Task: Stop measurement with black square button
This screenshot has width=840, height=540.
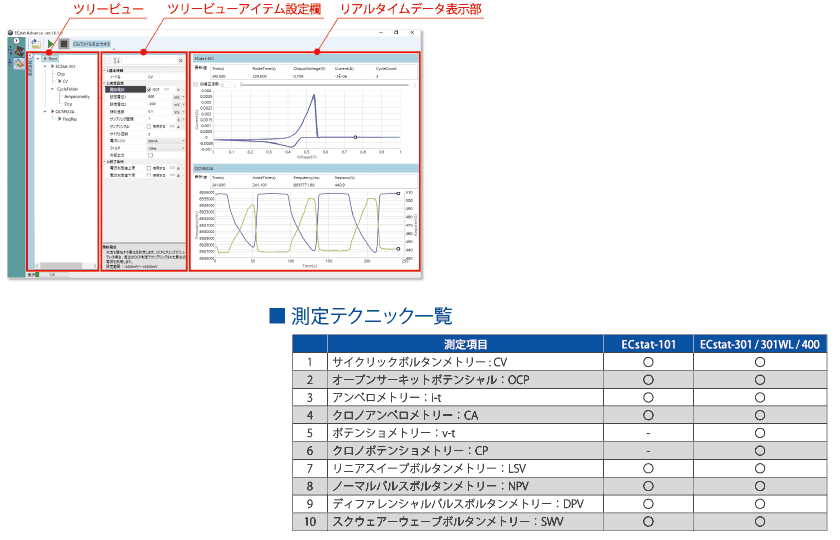Action: point(64,44)
